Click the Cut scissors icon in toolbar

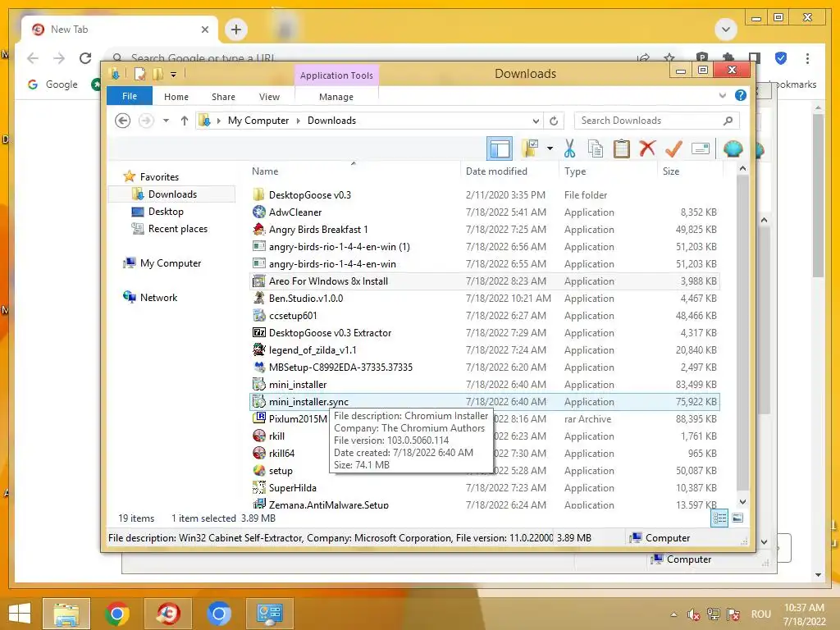click(569, 149)
